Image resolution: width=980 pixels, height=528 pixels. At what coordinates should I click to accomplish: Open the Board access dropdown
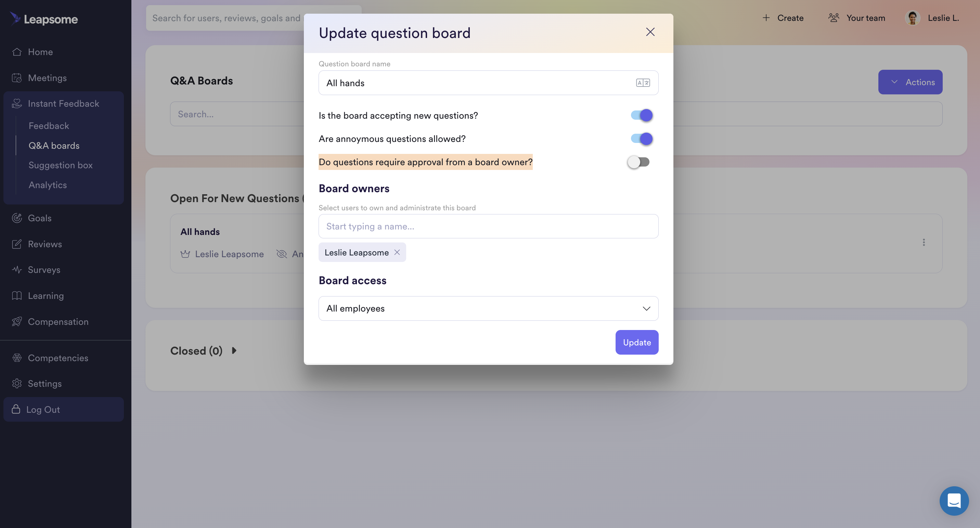pyautogui.click(x=489, y=308)
